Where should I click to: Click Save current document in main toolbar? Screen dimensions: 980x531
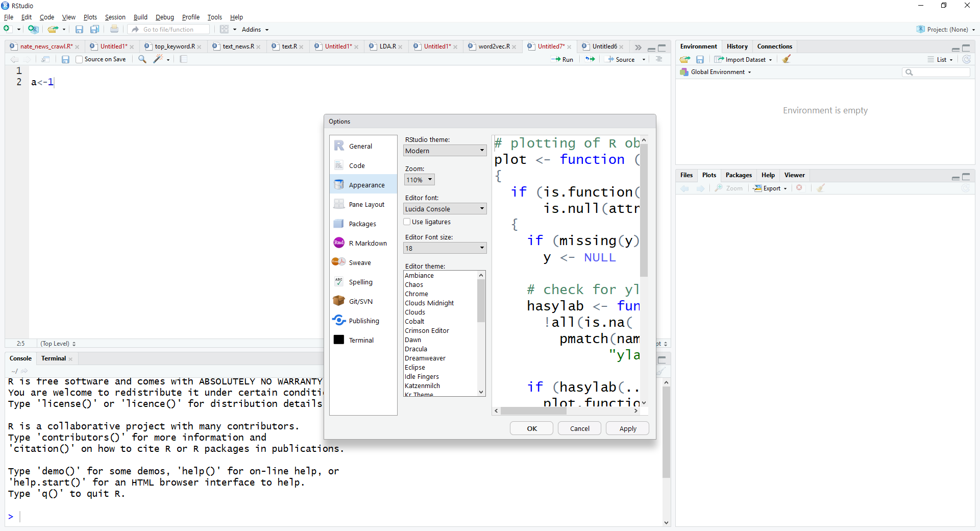point(79,29)
